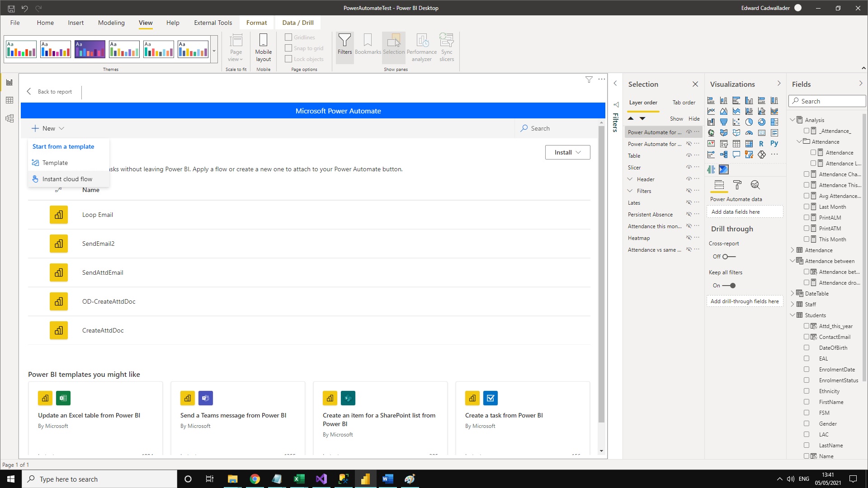Select the purple dark theme swatch
868x488 pixels.
point(90,49)
